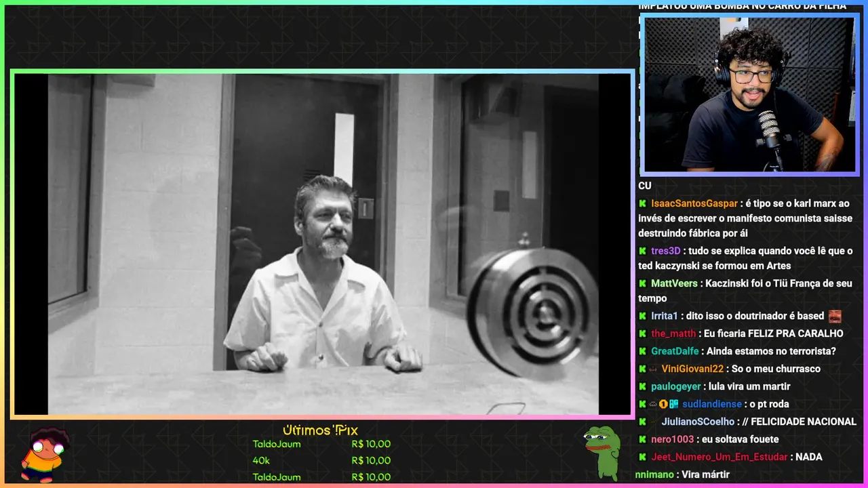Select username VinIGiovani22 in chat

pyautogui.click(x=693, y=369)
